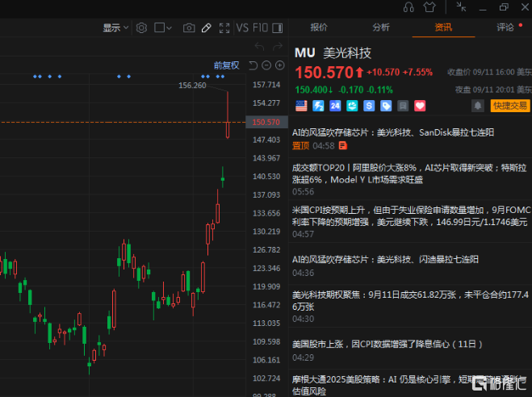Click the US flag market icon
This screenshot has height=397, width=532.
(x=301, y=106)
